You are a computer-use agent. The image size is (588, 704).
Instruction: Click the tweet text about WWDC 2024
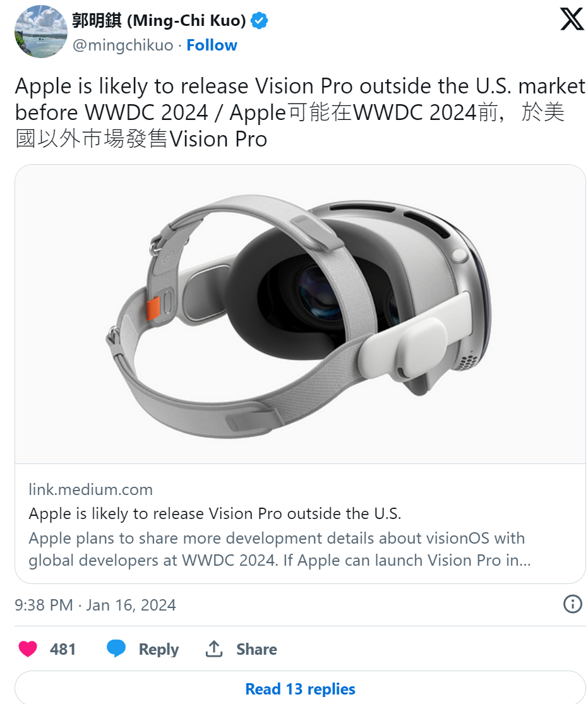[291, 112]
